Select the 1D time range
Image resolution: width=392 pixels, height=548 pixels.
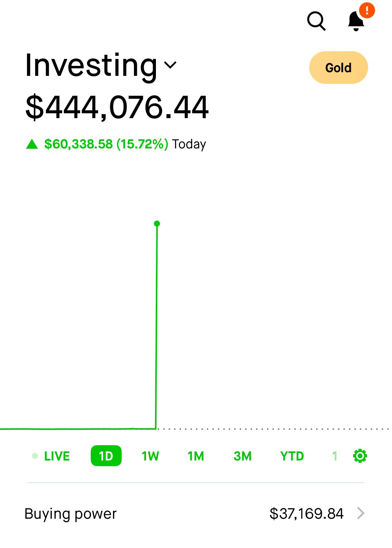pos(106,456)
